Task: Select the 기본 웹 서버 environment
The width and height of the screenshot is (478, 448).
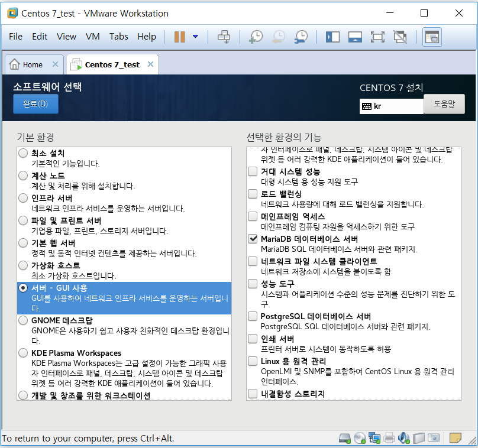Action: [x=23, y=243]
